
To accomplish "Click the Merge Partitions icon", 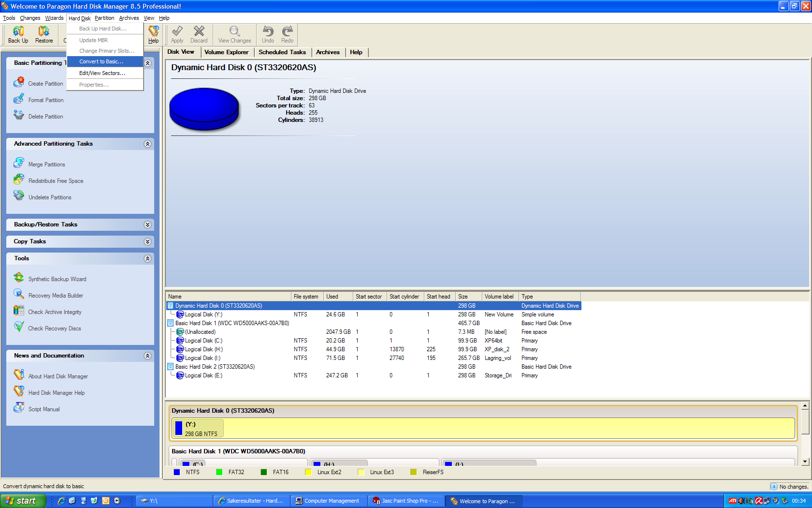I will [19, 163].
